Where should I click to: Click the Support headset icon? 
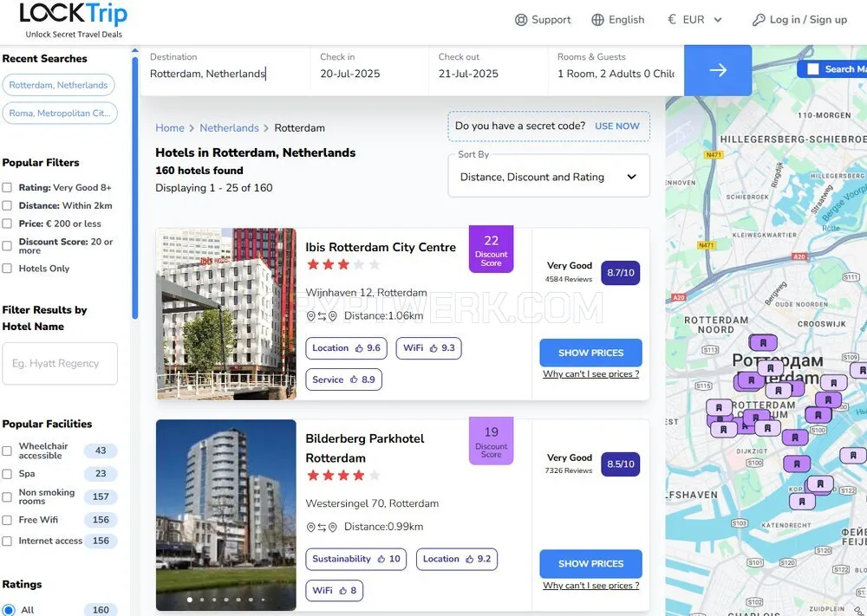(x=521, y=20)
